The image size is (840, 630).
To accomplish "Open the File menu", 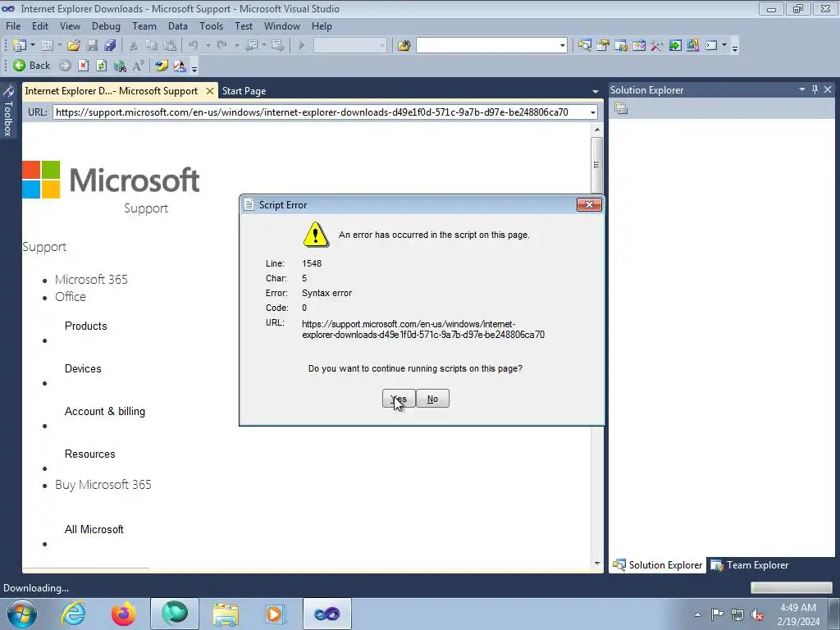I will tap(13, 25).
